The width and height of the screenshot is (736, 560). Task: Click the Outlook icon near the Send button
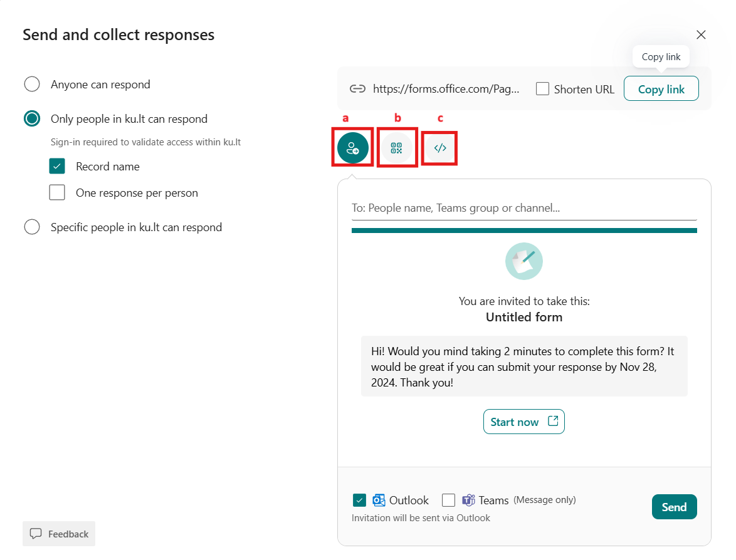pos(379,500)
